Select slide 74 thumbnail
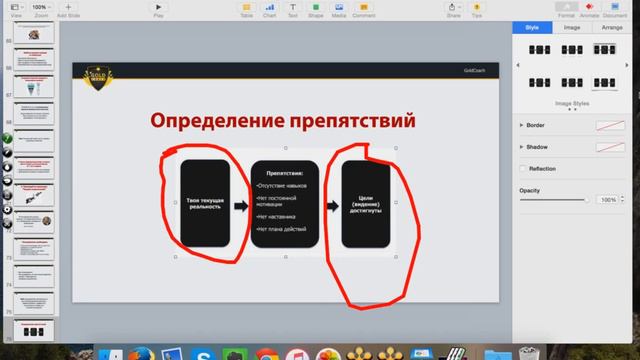Image resolution: width=640 pixels, height=360 pixels. tap(34, 276)
